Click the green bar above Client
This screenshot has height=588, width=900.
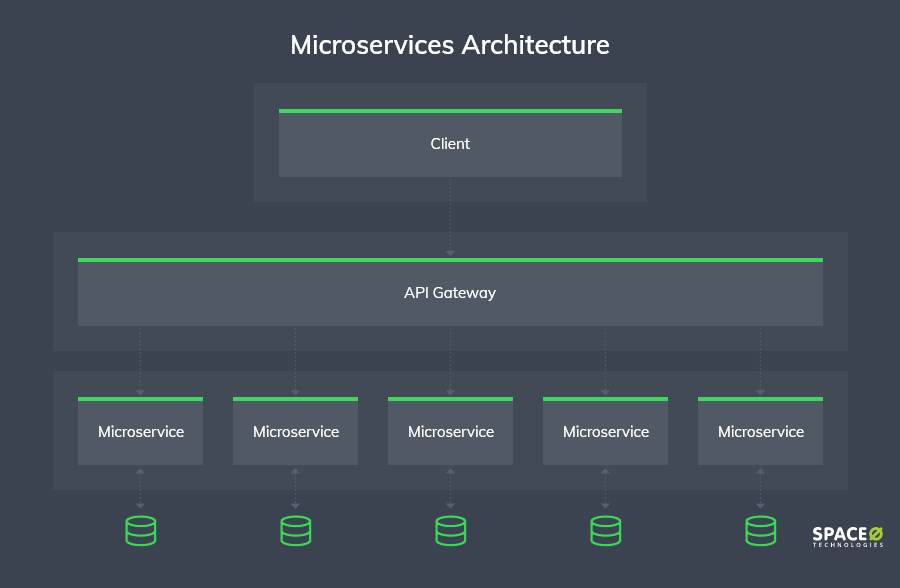(x=451, y=111)
